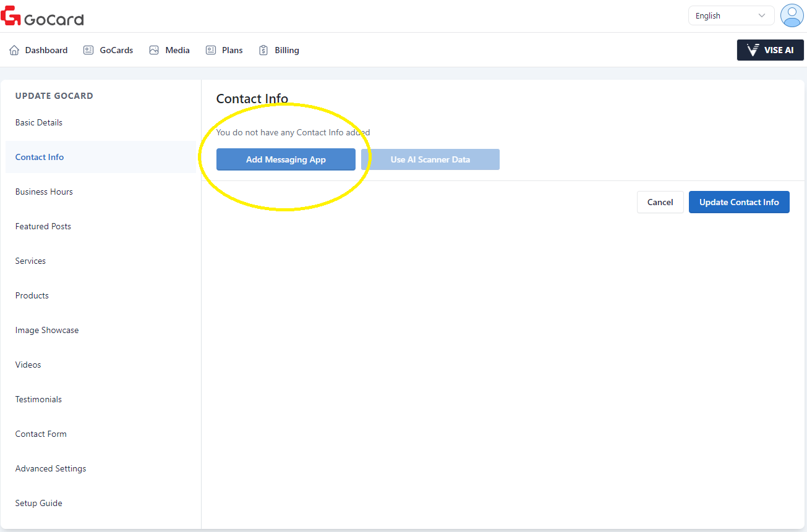
Task: Open Advanced Settings in sidebar
Action: [x=51, y=468]
